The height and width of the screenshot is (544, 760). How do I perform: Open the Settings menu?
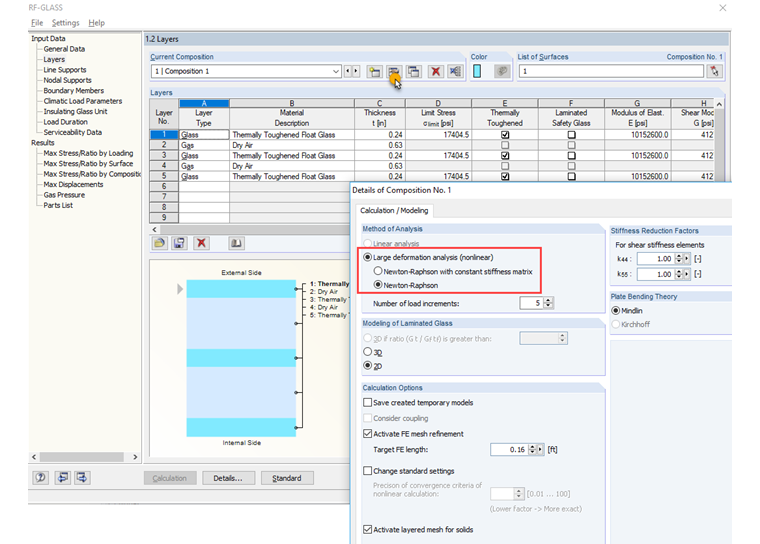(65, 23)
